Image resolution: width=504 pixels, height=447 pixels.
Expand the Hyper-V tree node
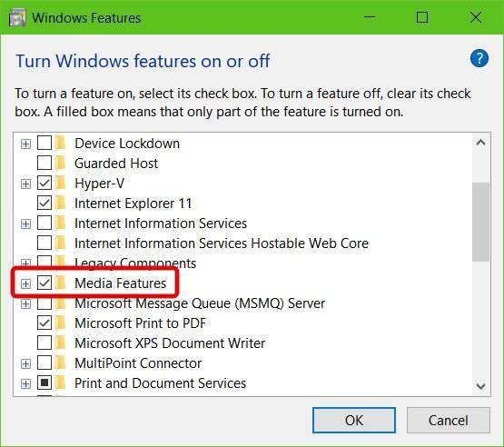(x=25, y=184)
